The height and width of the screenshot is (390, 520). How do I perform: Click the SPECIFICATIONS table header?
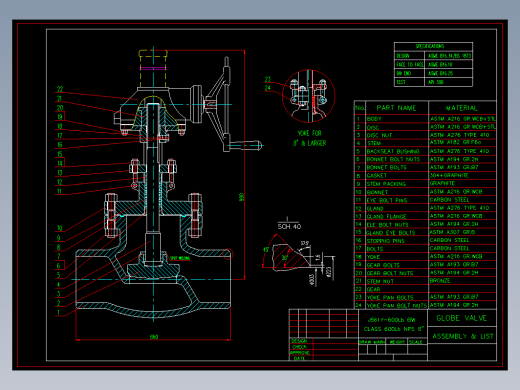click(x=433, y=46)
